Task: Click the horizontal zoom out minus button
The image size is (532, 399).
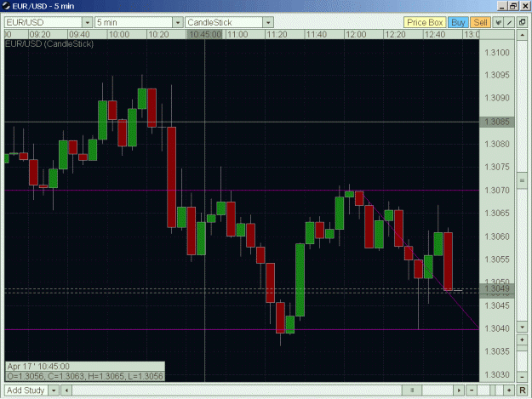Action: [472, 390]
